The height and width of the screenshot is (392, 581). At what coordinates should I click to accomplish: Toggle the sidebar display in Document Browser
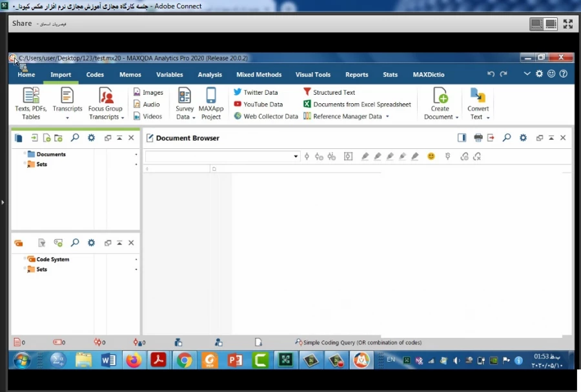tap(462, 138)
